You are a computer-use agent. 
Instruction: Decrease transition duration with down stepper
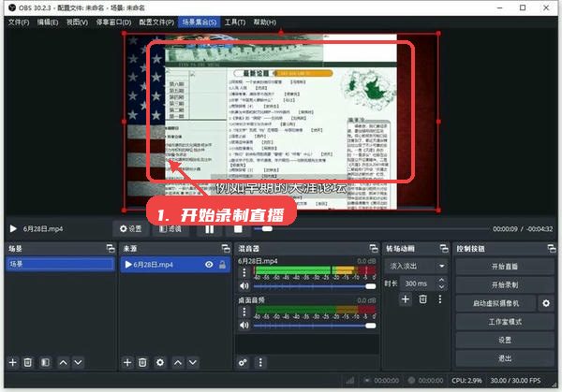(x=441, y=287)
